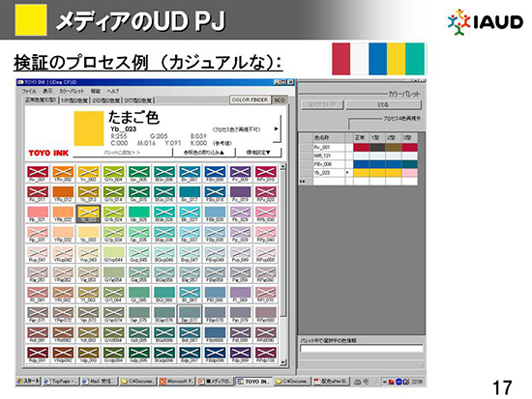
Task: Open the ヘルプ menu
Action: [x=113, y=91]
